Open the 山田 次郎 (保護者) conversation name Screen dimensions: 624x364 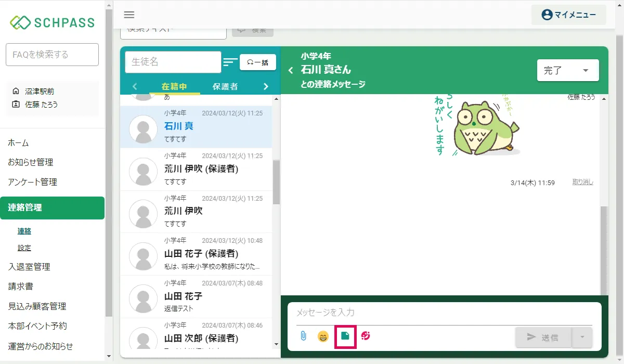point(201,339)
